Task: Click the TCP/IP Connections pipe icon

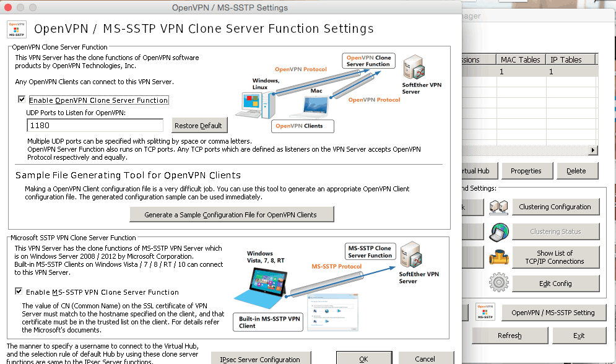Action: pos(499,257)
